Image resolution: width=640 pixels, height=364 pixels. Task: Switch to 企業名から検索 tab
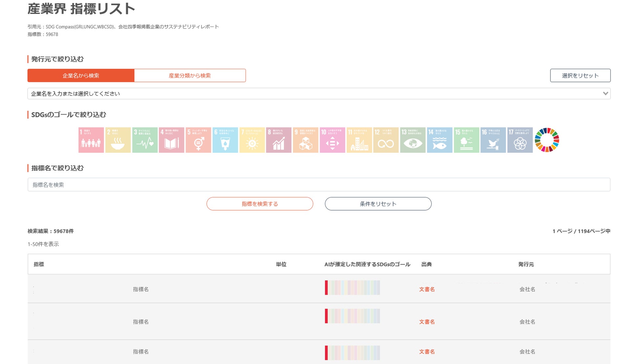(81, 75)
